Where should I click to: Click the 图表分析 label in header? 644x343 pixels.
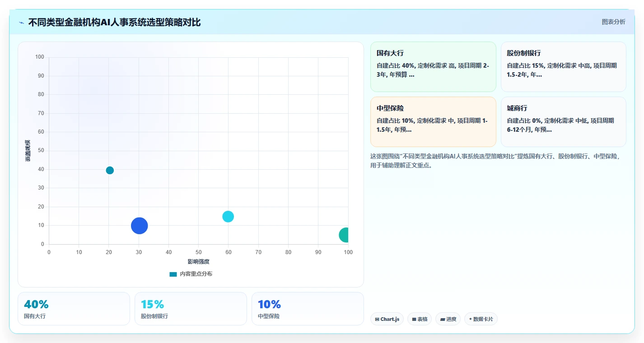(x=614, y=22)
